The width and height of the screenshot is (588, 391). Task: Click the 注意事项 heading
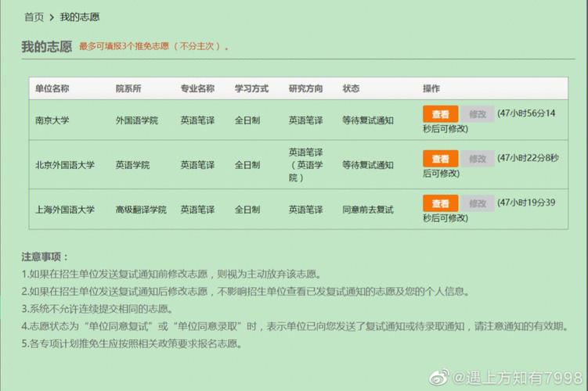click(x=45, y=257)
